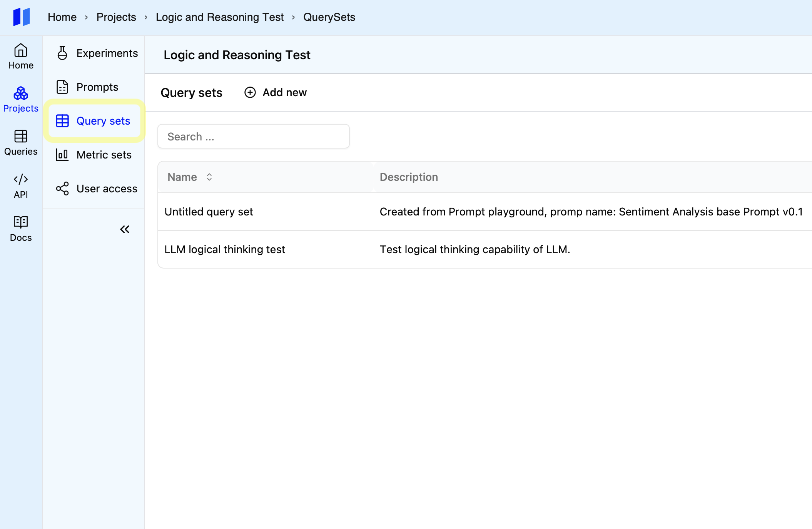Click the Logic and Reasoning Test breadcrumb

coord(219,17)
